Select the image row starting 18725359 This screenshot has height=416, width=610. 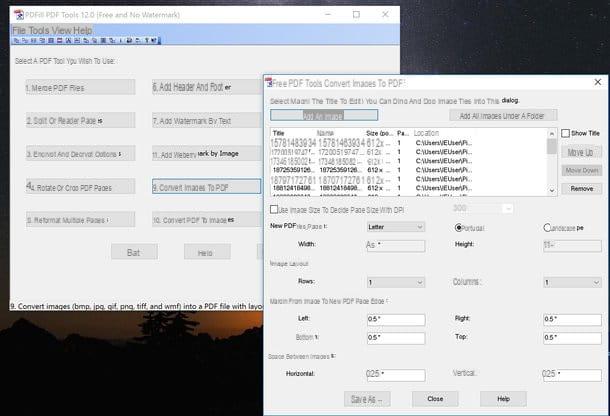point(408,170)
